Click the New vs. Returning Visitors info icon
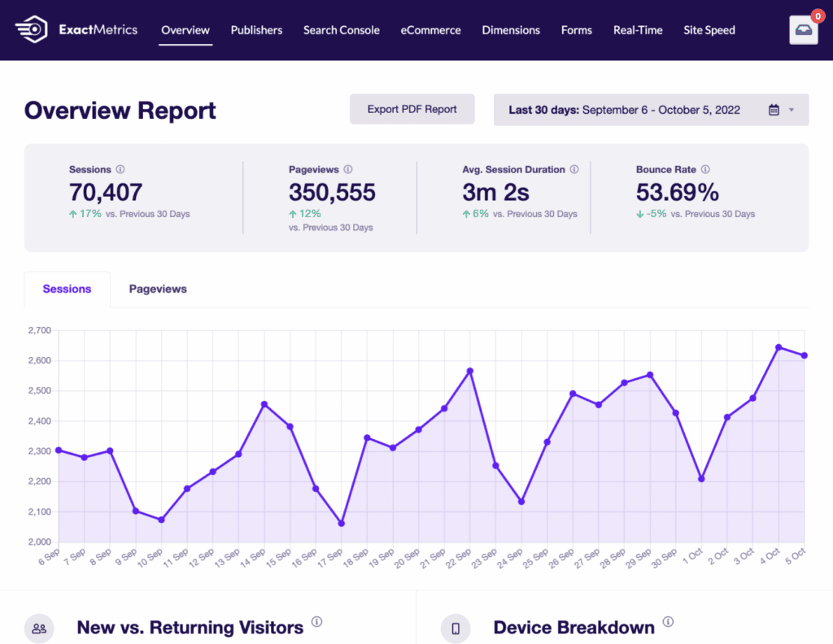 tap(316, 622)
